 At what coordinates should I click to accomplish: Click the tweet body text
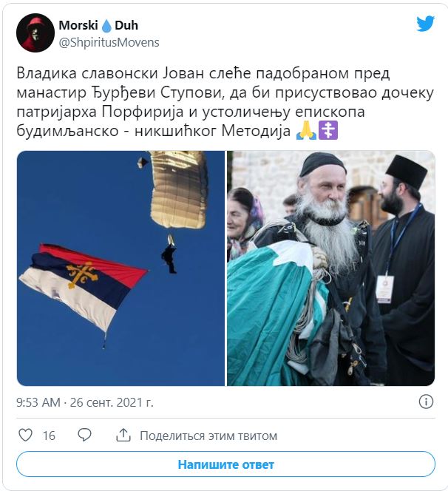(x=225, y=102)
